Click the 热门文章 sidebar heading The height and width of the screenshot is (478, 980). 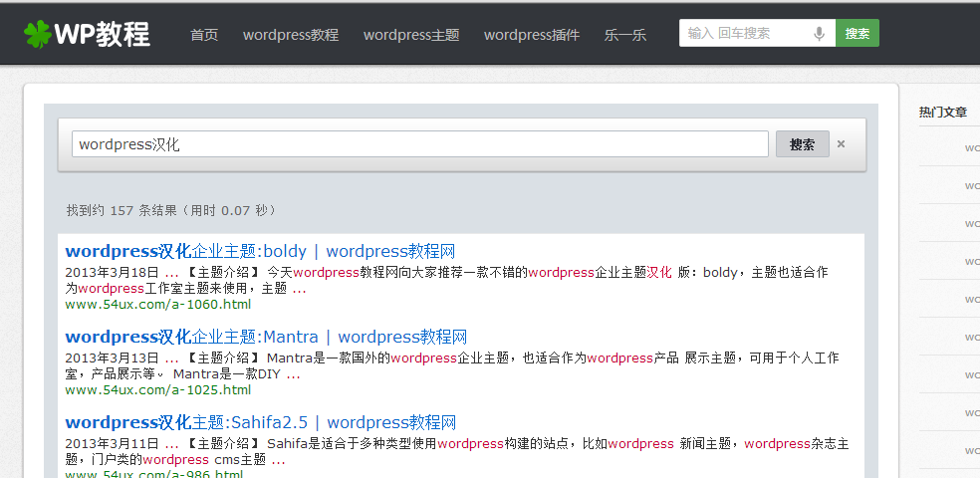[942, 113]
